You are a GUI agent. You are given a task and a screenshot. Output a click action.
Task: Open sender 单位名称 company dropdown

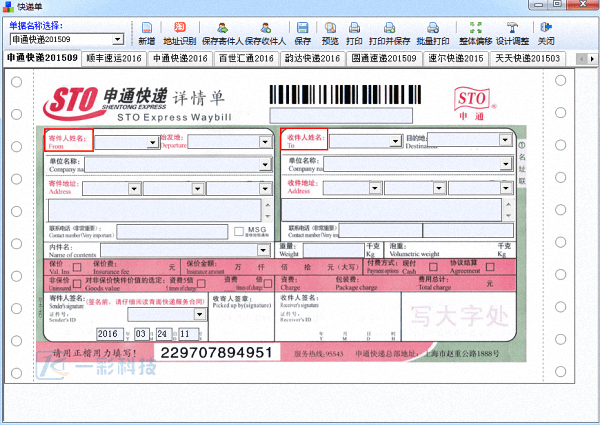[x=266, y=164]
